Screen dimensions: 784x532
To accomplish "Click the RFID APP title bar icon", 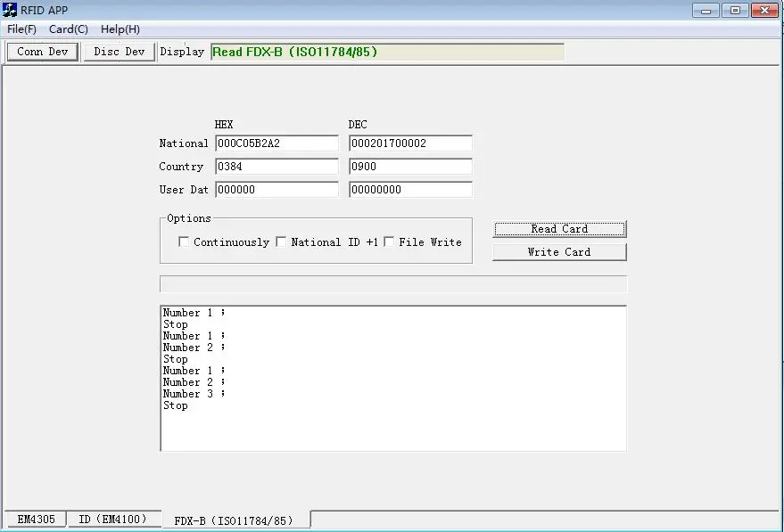I will [x=10, y=10].
